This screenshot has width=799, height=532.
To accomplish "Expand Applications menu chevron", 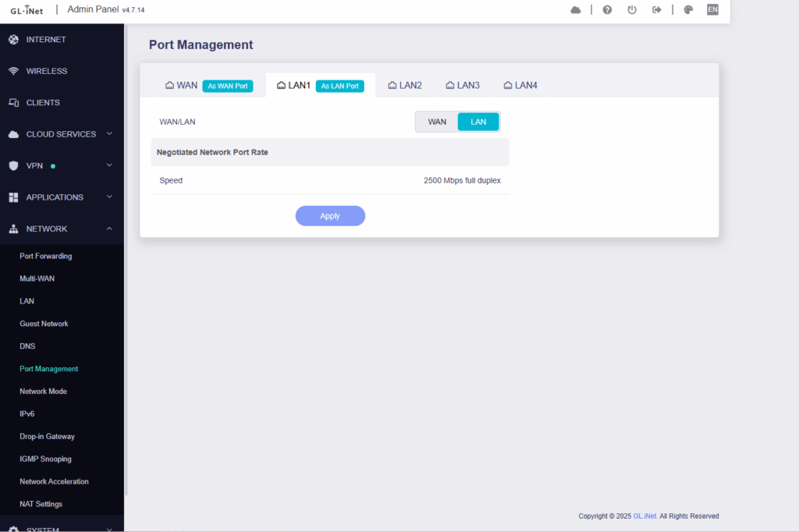I will click(109, 197).
